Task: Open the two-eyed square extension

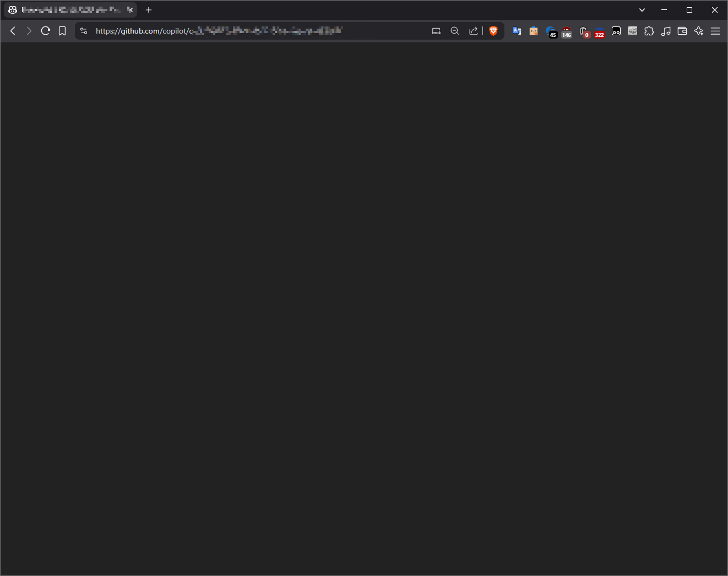Action: (x=616, y=31)
